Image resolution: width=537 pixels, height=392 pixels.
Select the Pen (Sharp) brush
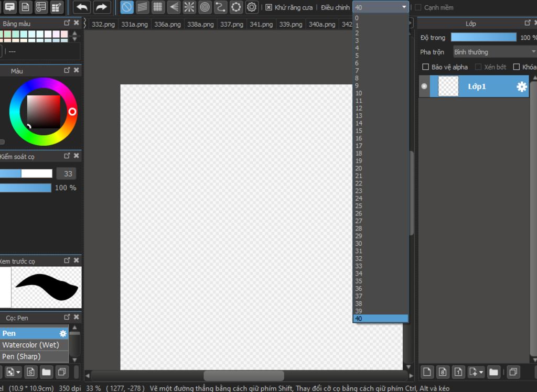pos(34,356)
